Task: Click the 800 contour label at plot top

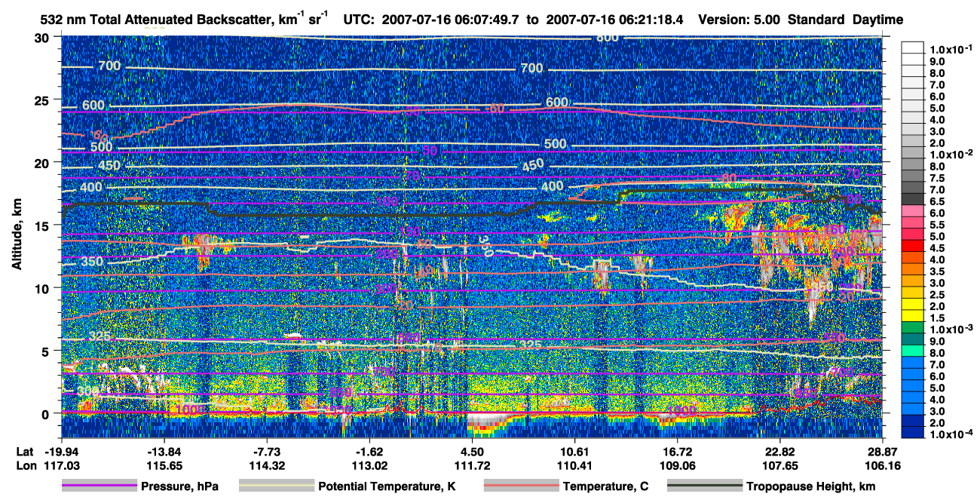Action: tap(608, 38)
